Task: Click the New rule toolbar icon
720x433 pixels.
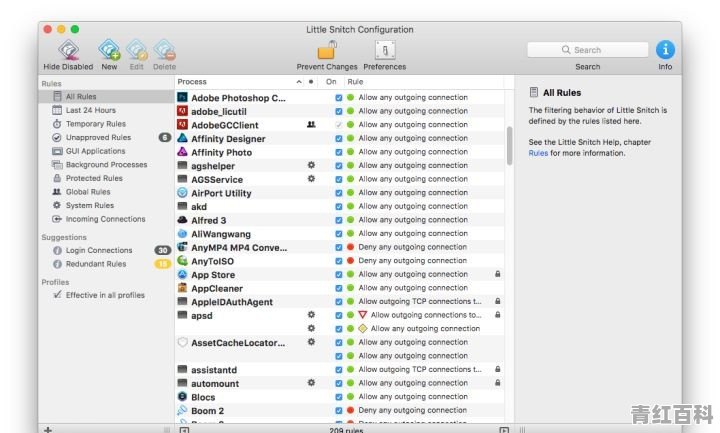Action: (109, 50)
